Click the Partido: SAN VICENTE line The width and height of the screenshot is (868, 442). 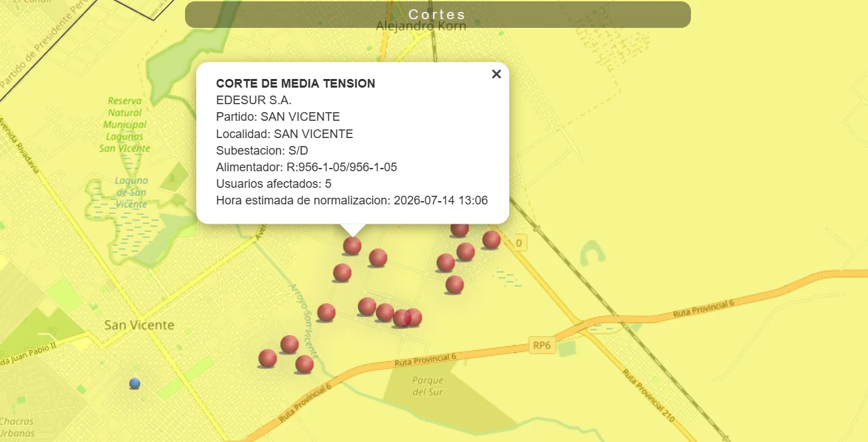pos(278,117)
